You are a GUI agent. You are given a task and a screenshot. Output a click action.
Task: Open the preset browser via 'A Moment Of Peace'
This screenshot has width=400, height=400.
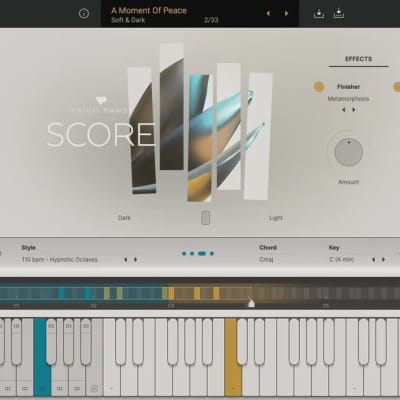(x=149, y=11)
